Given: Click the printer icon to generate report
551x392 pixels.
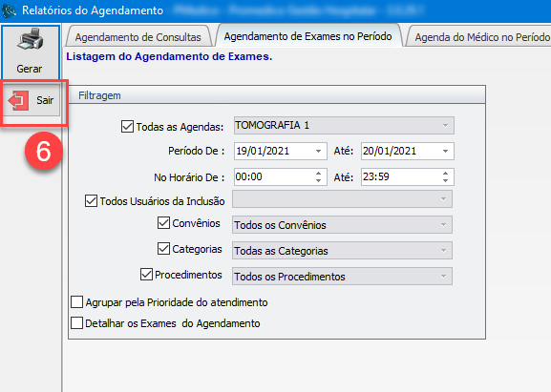Looking at the screenshot, I should click(x=31, y=39).
